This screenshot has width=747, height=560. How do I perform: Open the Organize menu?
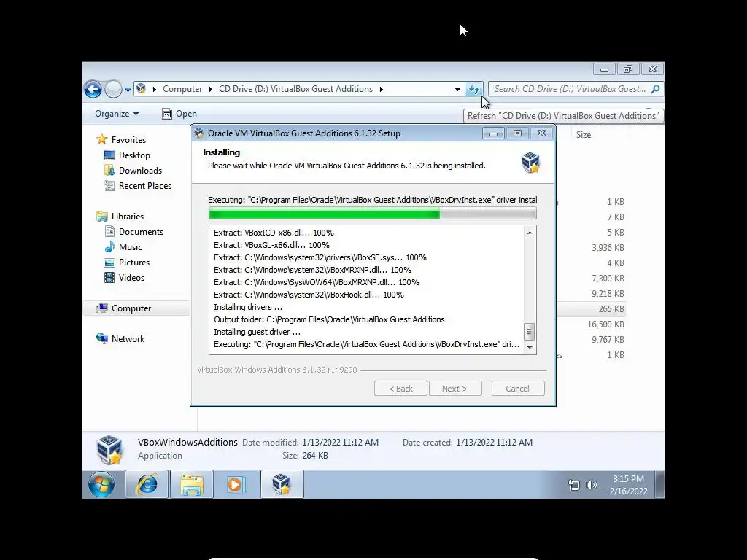117,114
